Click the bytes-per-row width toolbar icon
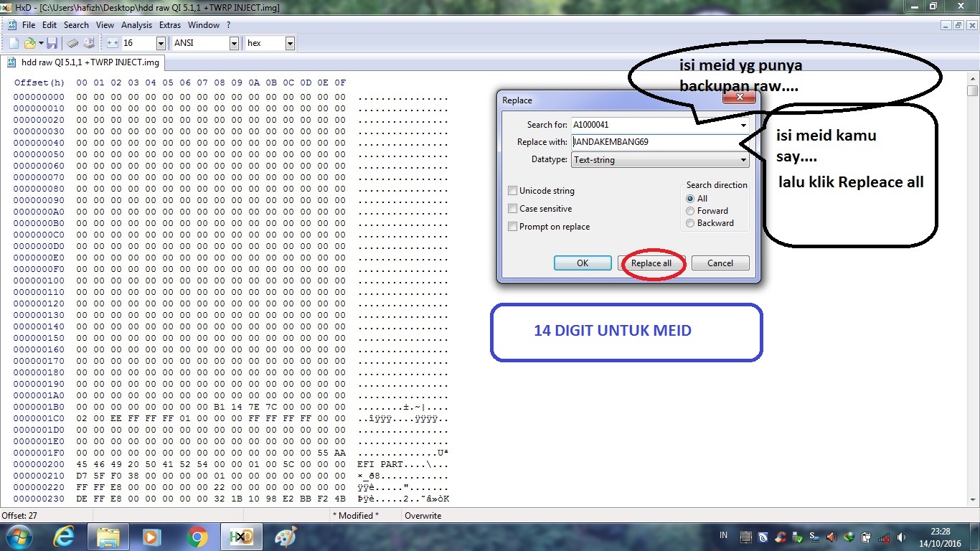 point(112,42)
